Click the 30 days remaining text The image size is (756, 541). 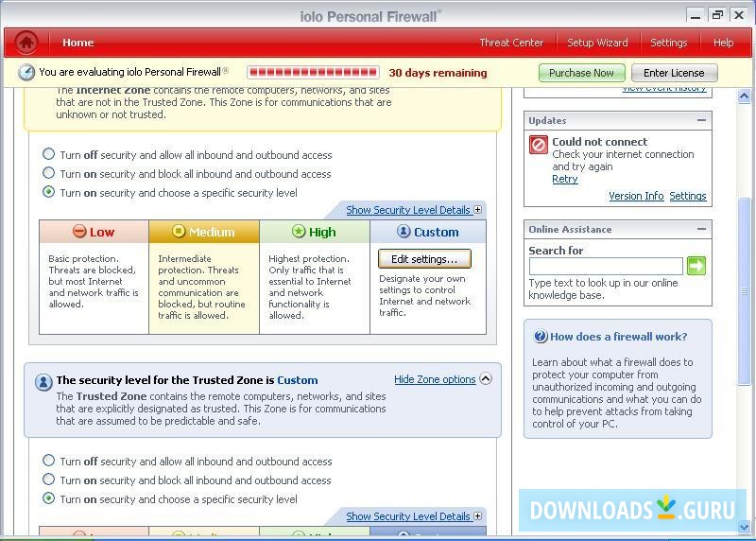[x=438, y=73]
